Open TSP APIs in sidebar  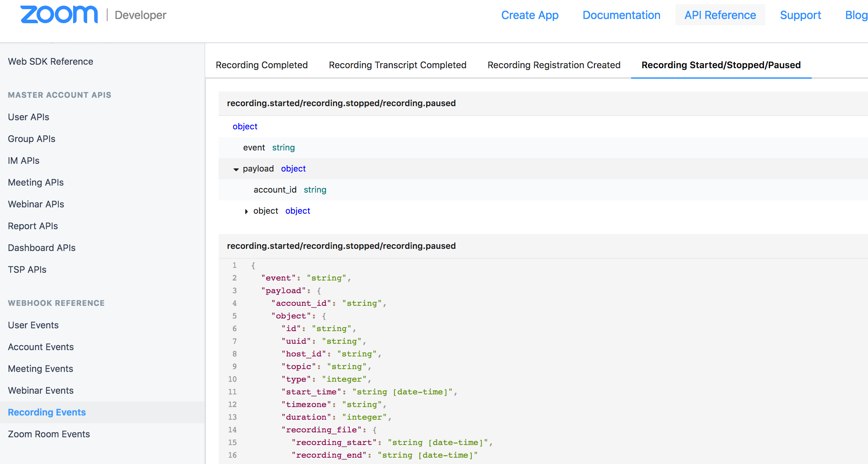[x=27, y=270]
